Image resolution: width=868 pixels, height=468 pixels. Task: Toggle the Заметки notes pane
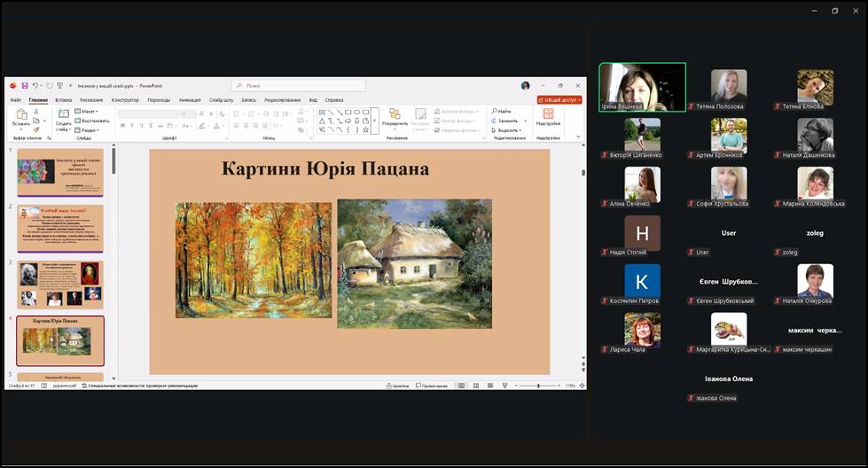(397, 386)
